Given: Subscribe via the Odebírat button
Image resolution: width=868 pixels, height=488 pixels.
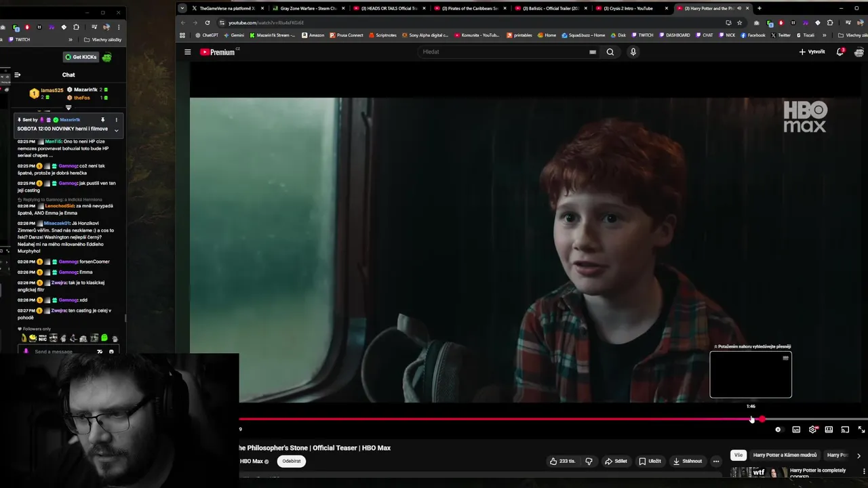Looking at the screenshot, I should (x=291, y=461).
